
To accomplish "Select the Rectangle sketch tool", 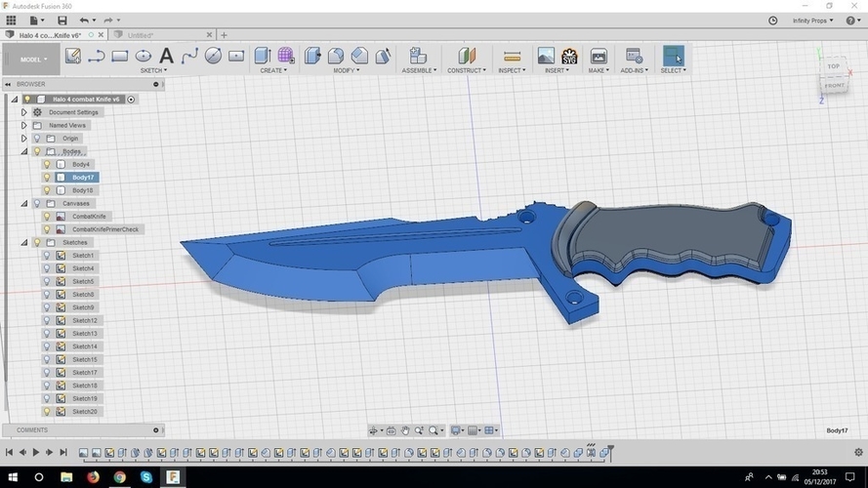I will pos(119,56).
